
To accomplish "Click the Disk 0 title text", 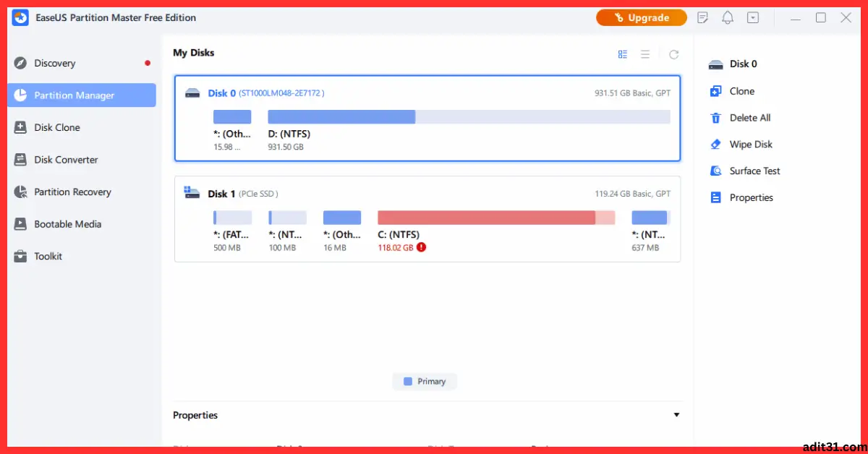I will (222, 93).
